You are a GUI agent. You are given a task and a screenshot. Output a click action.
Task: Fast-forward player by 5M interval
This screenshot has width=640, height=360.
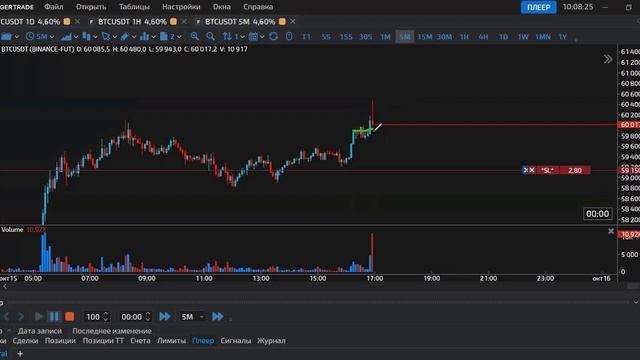218,316
